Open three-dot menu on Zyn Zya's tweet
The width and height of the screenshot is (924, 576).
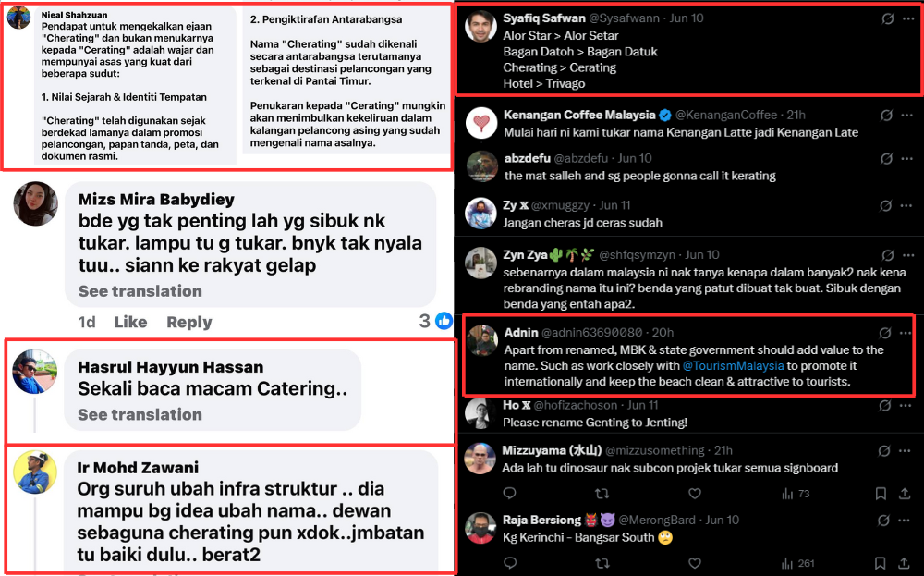pos(908,255)
